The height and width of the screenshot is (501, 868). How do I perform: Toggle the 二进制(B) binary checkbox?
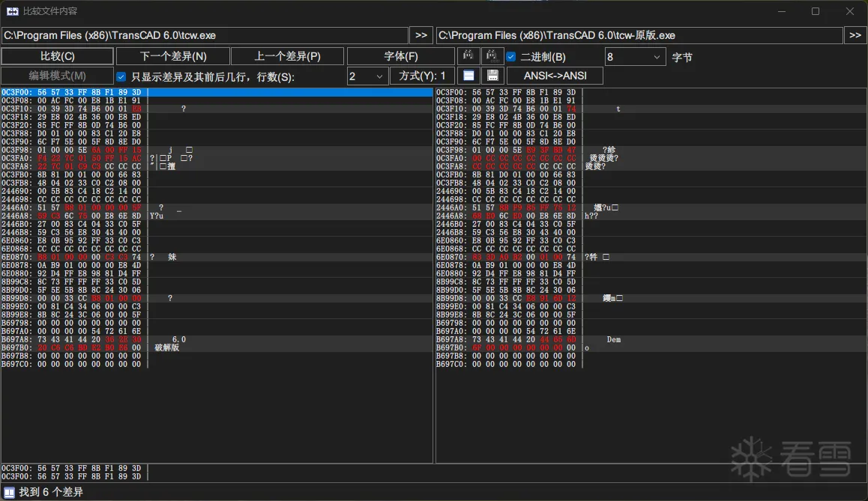(511, 56)
